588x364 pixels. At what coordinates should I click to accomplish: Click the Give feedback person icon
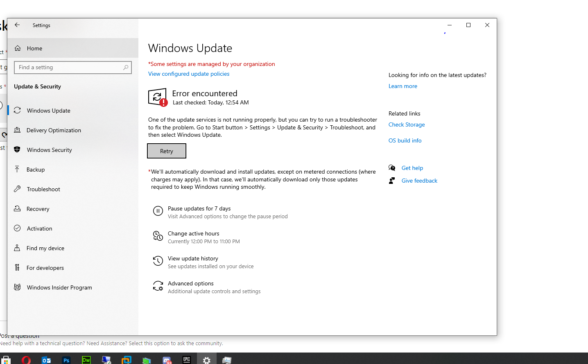pos(392,181)
